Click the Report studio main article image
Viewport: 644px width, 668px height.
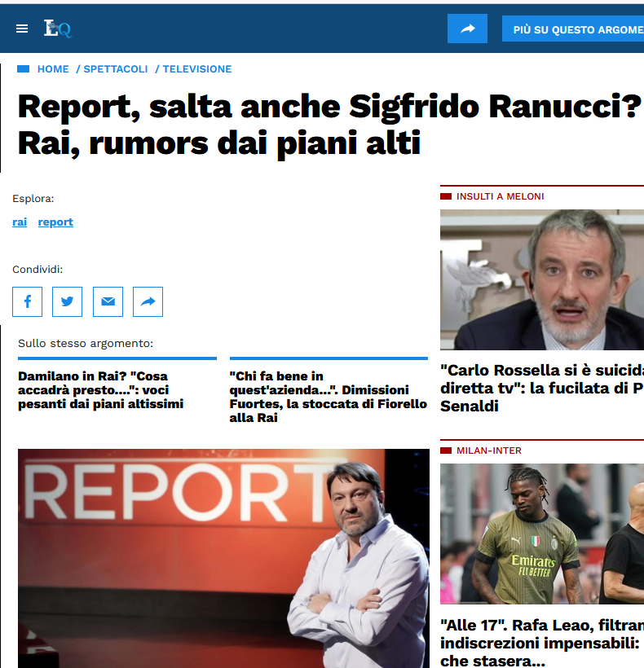tap(223, 558)
